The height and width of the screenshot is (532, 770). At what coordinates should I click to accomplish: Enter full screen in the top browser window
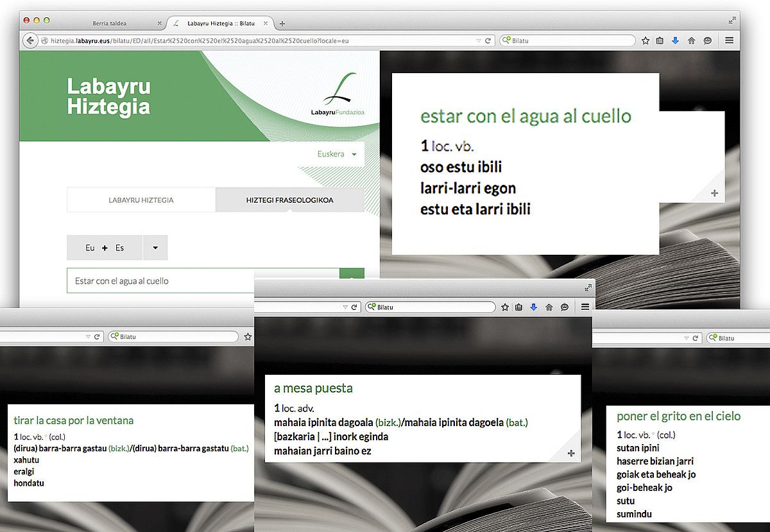(732, 21)
